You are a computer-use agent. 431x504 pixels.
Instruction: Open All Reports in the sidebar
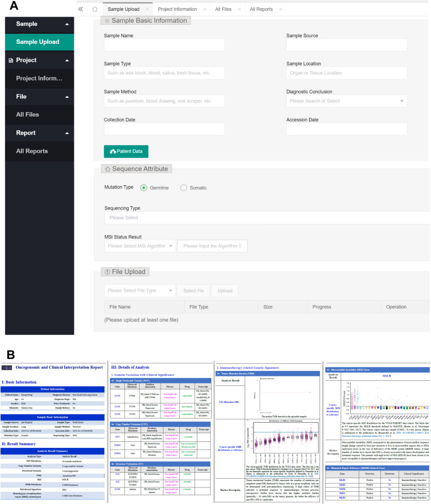32,151
